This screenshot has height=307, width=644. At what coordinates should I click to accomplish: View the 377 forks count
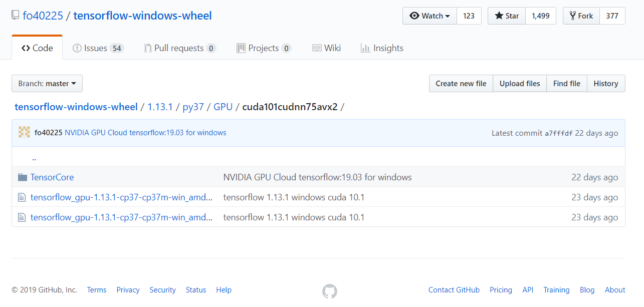click(x=612, y=16)
